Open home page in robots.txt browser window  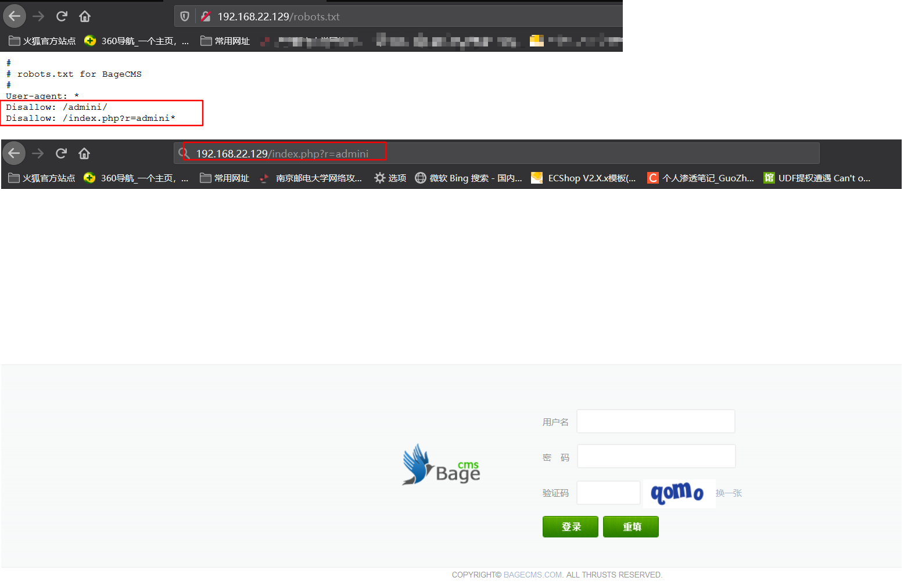85,16
